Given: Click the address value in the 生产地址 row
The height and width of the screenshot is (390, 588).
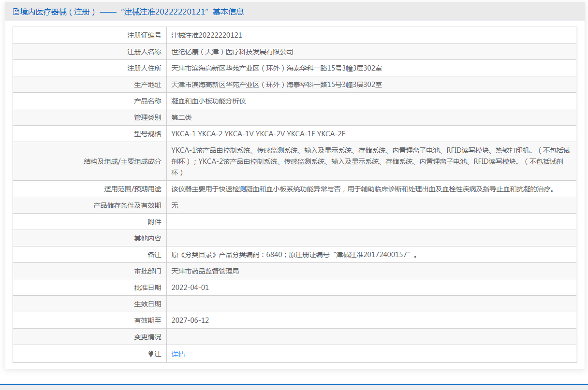Looking at the screenshot, I should point(277,85).
